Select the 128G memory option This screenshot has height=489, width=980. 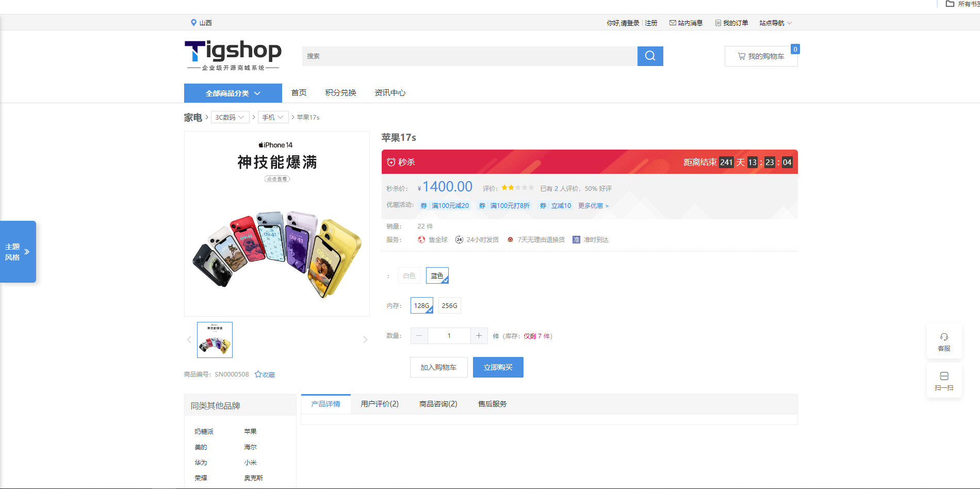(421, 305)
